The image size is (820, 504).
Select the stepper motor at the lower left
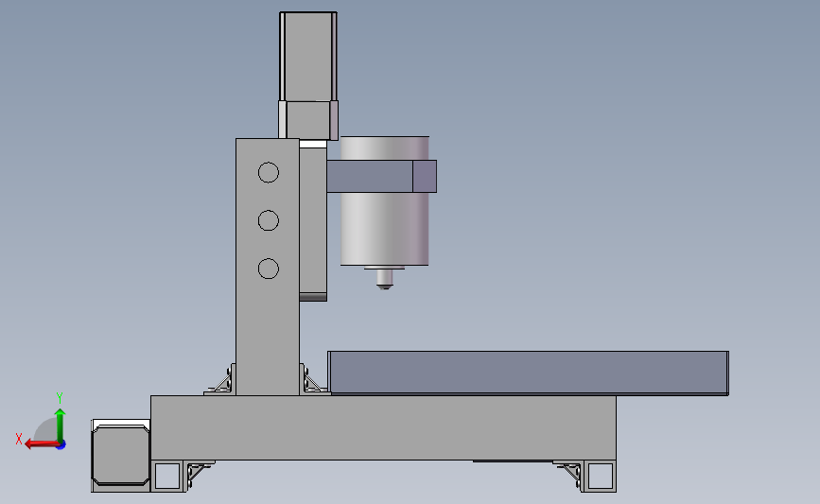pos(121,456)
